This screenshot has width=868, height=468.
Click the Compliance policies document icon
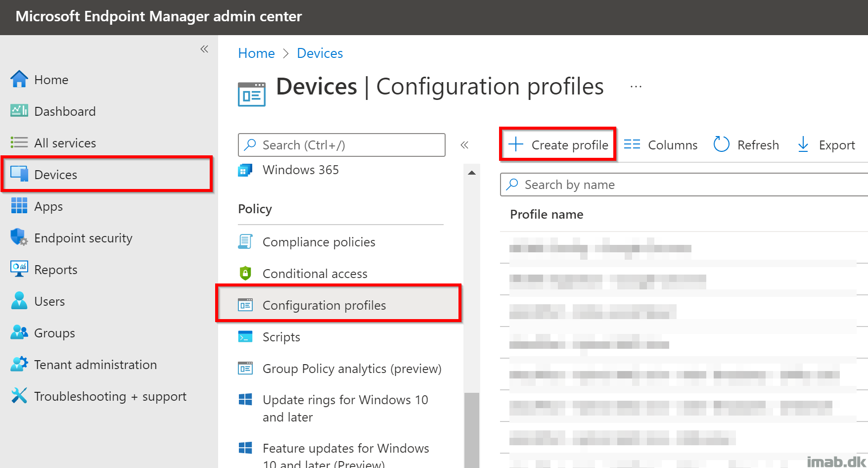245,241
